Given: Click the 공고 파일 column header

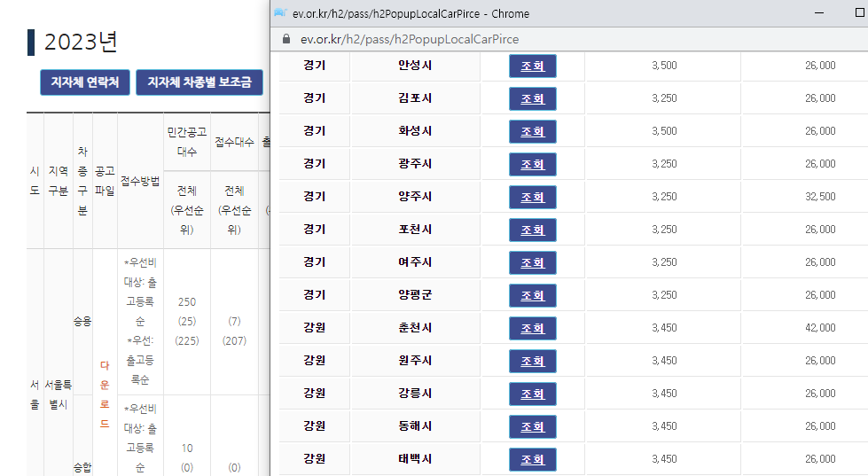Looking at the screenshot, I should (105, 181).
